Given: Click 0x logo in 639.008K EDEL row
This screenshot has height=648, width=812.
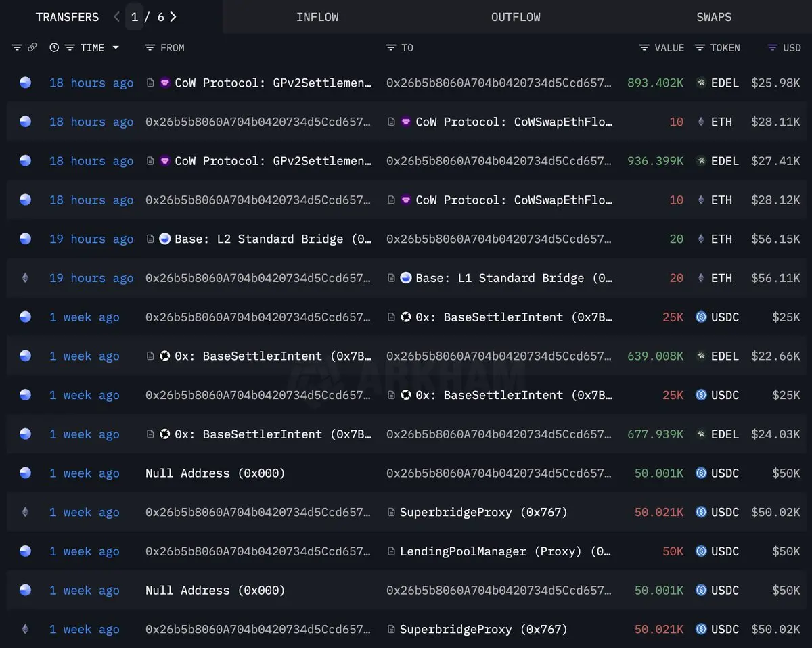Looking at the screenshot, I should pos(164,356).
